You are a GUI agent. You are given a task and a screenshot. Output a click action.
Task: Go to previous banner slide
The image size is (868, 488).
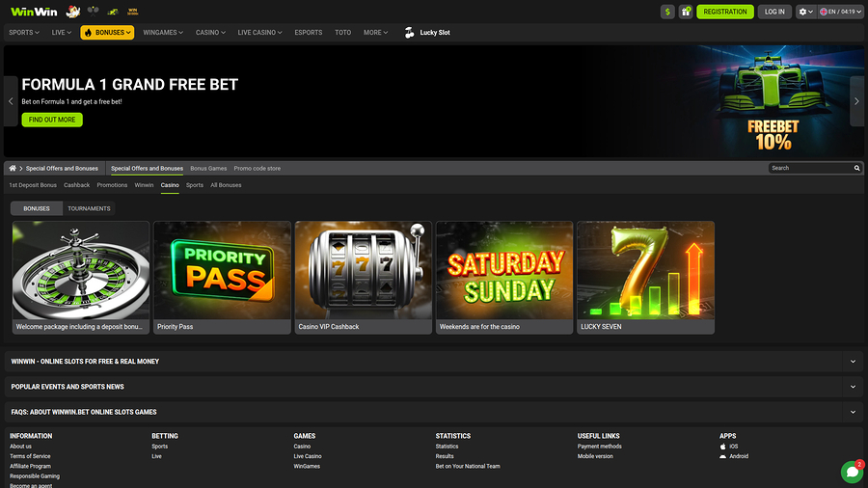click(11, 101)
